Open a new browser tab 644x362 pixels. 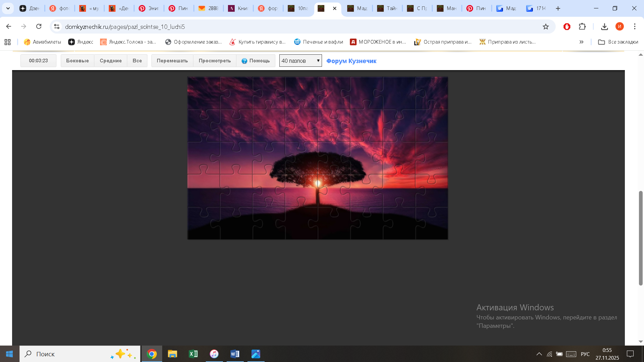click(x=558, y=8)
